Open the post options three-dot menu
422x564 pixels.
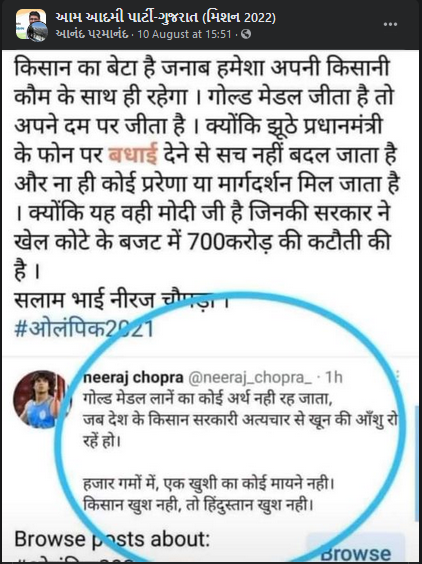tap(390, 25)
